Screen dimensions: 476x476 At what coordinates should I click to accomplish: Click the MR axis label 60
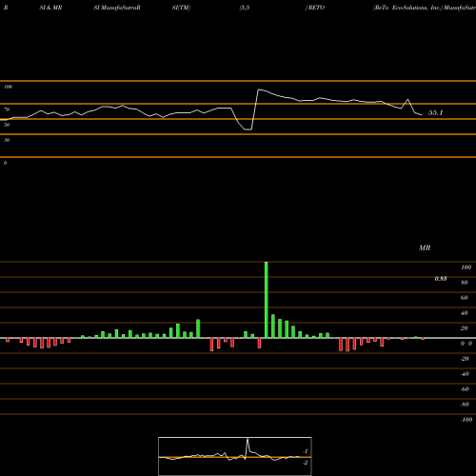click(465, 298)
